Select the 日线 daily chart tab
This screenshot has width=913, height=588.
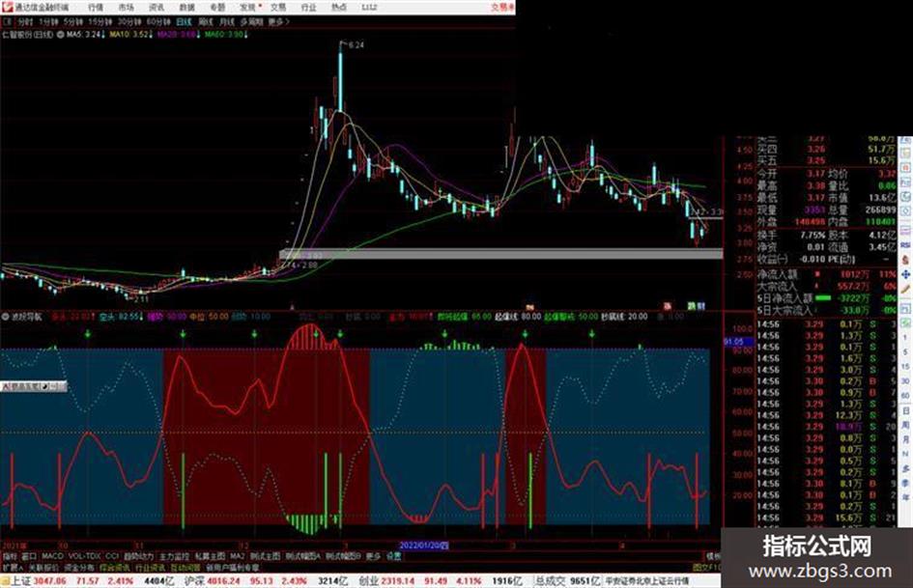coord(184,21)
